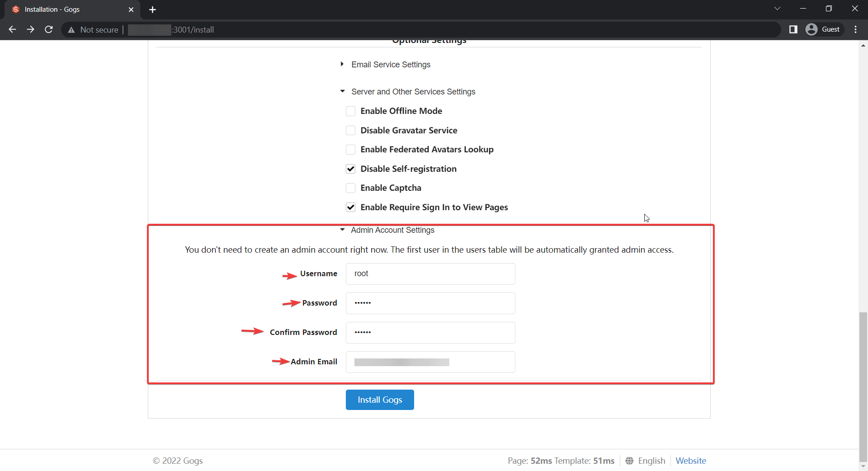Uncheck Disable Self-registration
Screen dimensions: 868x471
[x=350, y=169]
